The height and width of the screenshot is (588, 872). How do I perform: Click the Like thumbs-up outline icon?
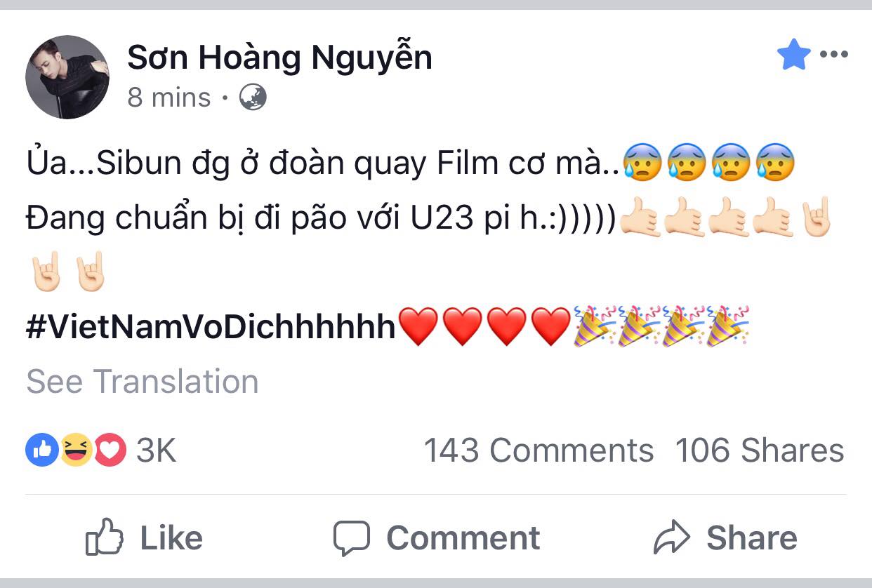(x=104, y=538)
